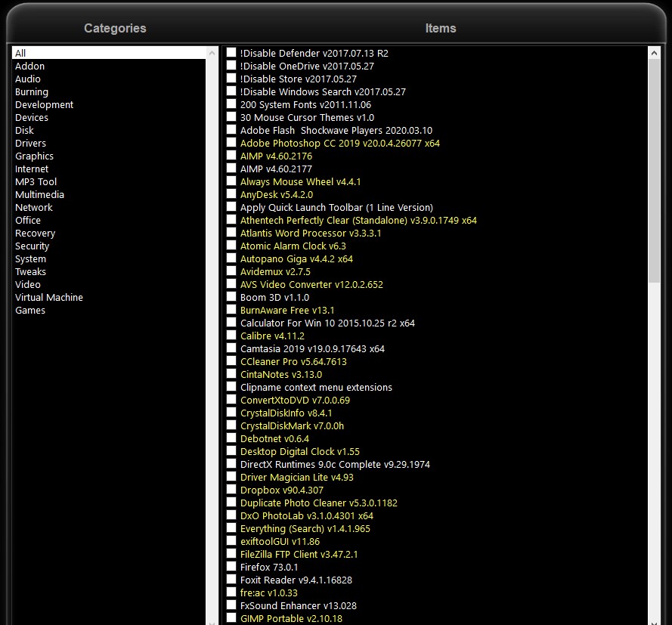Image resolution: width=672 pixels, height=625 pixels.
Task: Choose the Virtual Machine category
Action: coord(109,297)
